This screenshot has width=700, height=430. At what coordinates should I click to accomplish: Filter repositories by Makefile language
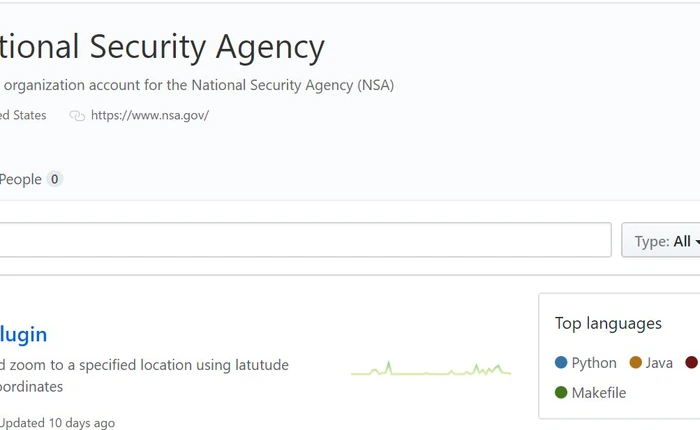(x=598, y=393)
